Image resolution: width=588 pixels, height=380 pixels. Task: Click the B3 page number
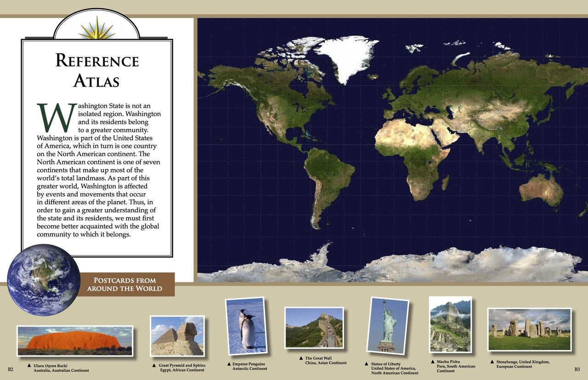(577, 369)
